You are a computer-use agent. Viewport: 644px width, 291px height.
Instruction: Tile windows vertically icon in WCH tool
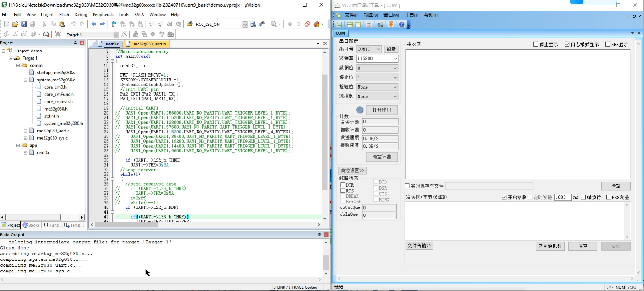tap(358, 24)
